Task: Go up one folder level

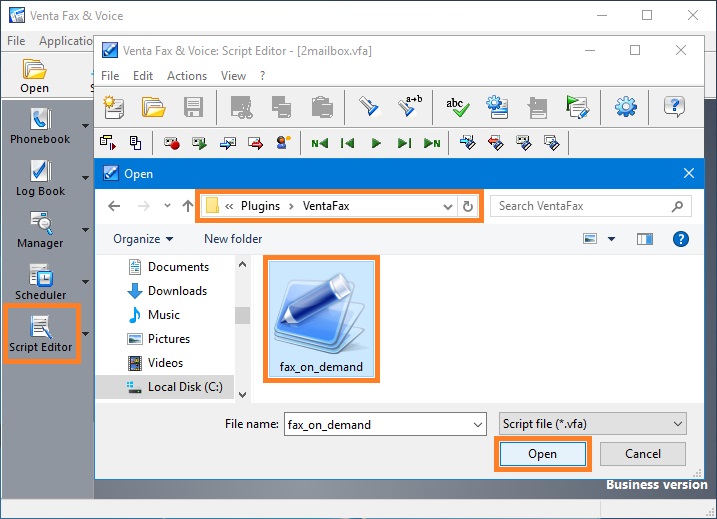Action: tap(187, 206)
